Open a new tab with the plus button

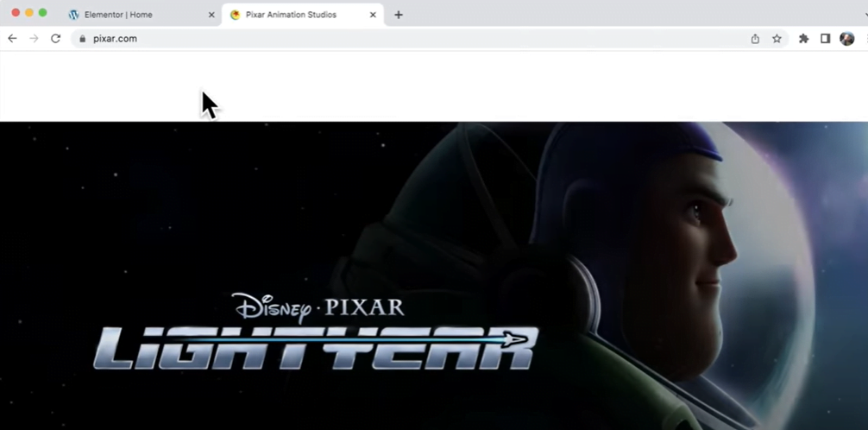pos(398,15)
